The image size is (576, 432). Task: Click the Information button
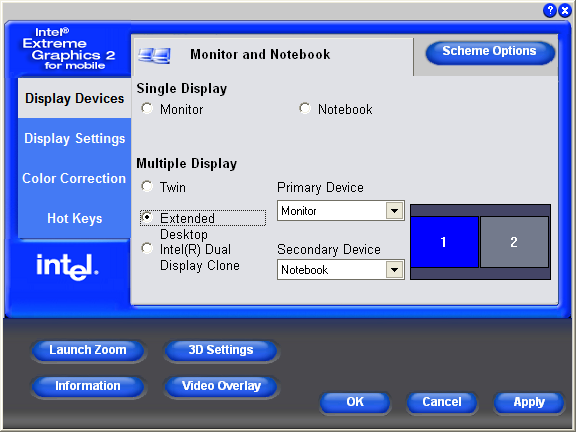point(88,386)
